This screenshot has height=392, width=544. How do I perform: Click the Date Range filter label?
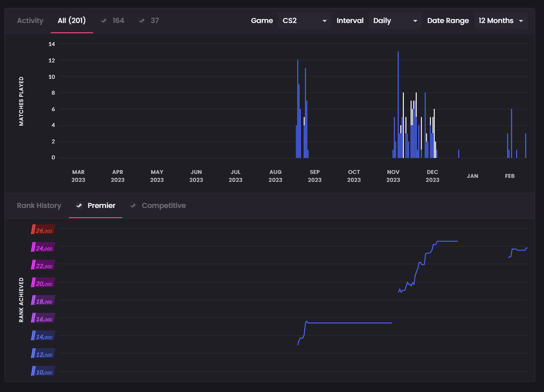pyautogui.click(x=448, y=21)
